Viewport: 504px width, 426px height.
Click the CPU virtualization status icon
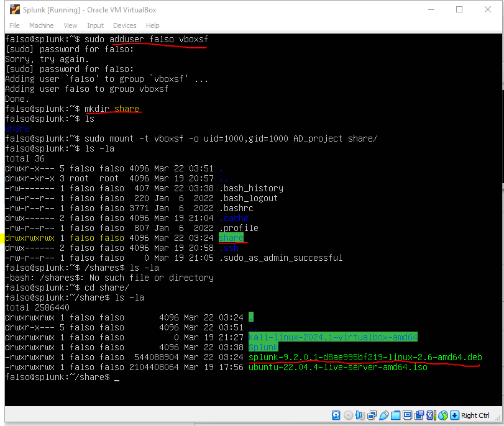431,415
